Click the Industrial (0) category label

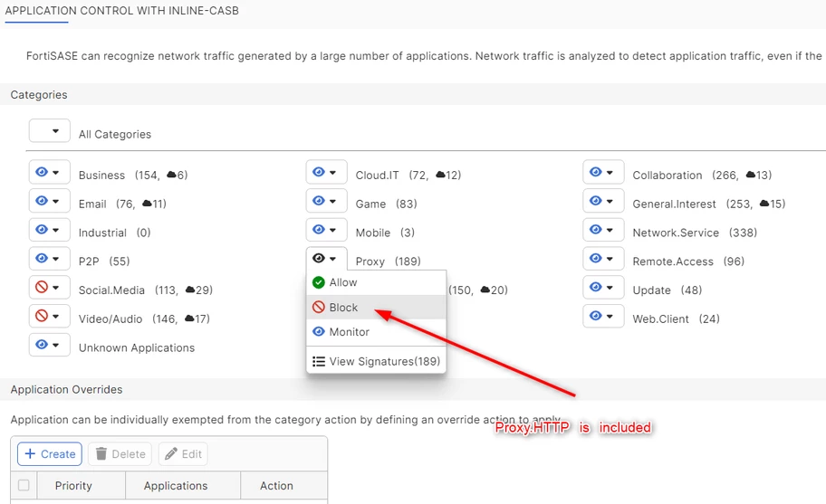[114, 233]
